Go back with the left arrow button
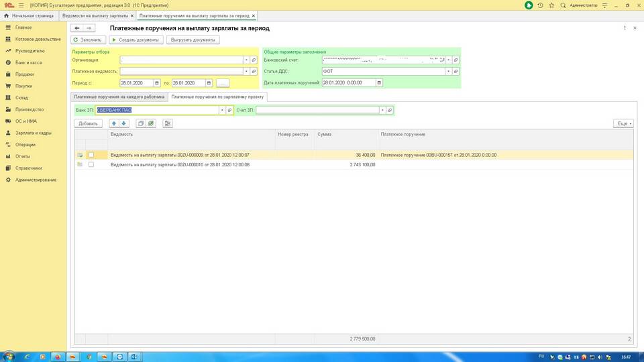The height and width of the screenshot is (362, 644). pyautogui.click(x=76, y=28)
